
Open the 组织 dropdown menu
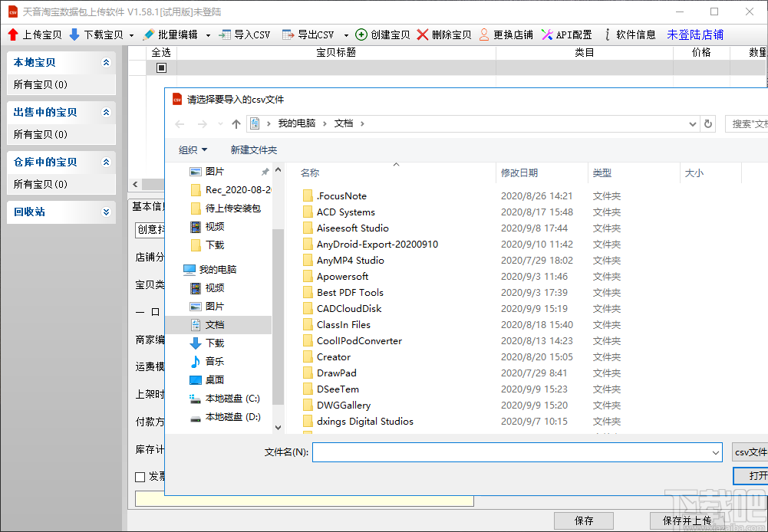click(193, 149)
